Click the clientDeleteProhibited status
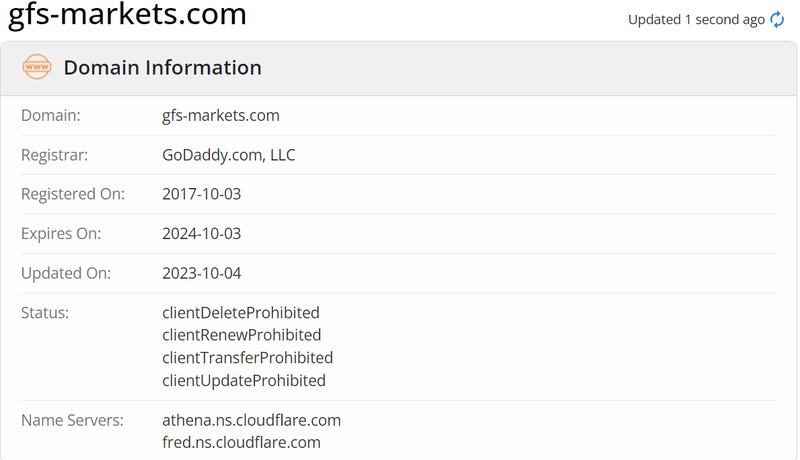The width and height of the screenshot is (800, 460). point(241,313)
